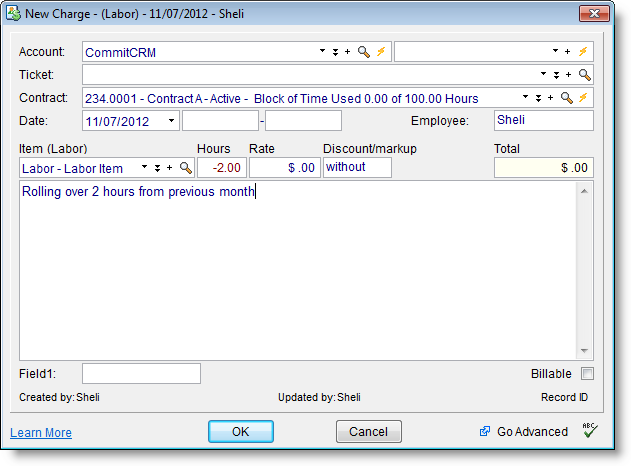The image size is (631, 466).
Task: Click the Contract search magnifier icon
Action: coord(566,98)
